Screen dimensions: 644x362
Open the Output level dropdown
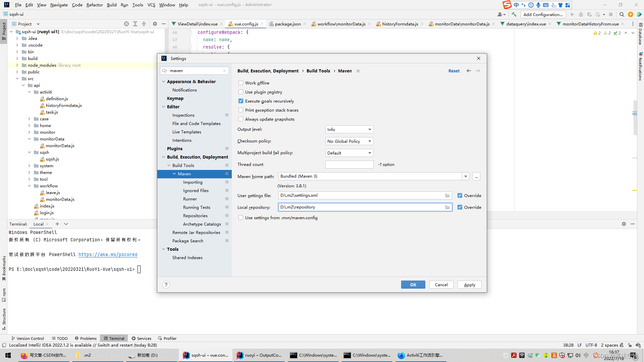(x=349, y=129)
